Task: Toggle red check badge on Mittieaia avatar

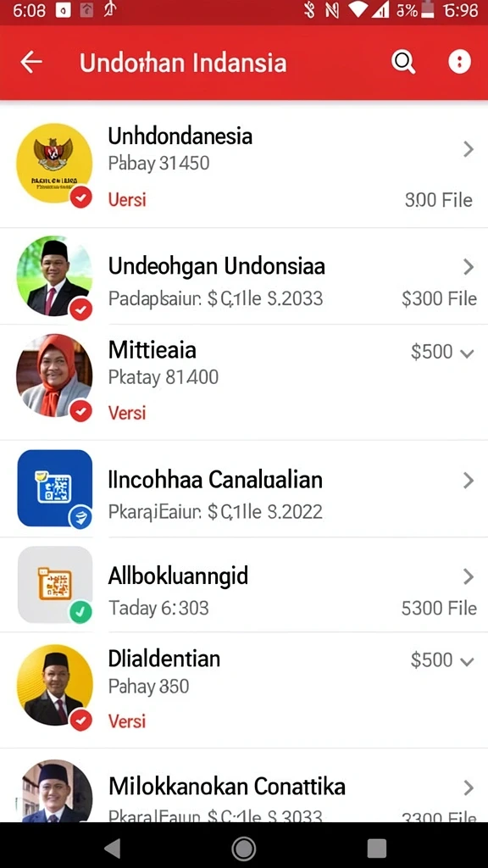Action: [80, 411]
